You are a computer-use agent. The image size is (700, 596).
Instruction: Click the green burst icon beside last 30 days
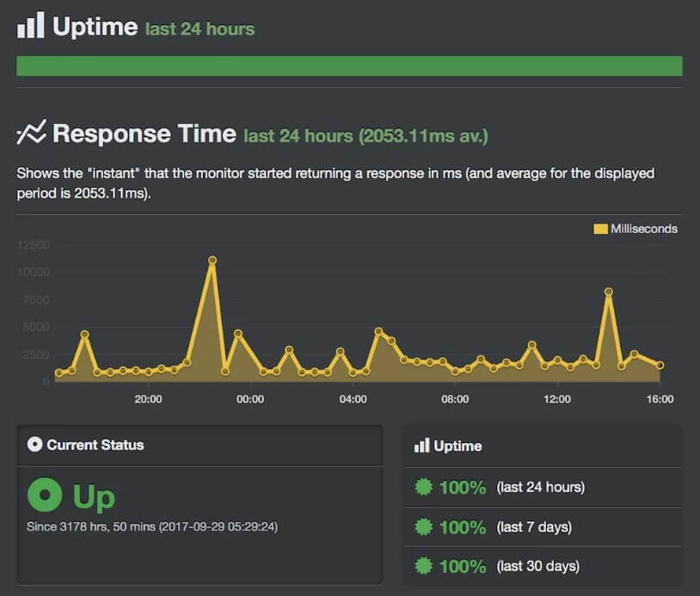(x=422, y=566)
